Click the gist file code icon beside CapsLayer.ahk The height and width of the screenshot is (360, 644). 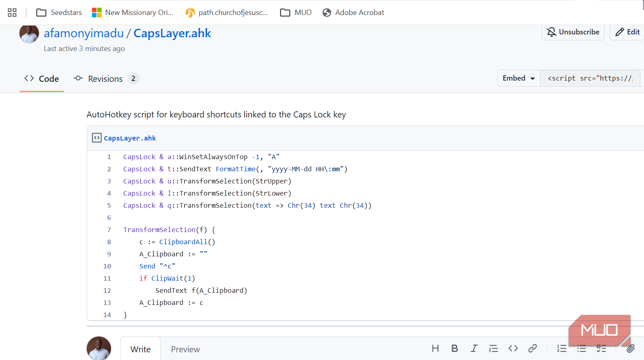click(x=97, y=138)
